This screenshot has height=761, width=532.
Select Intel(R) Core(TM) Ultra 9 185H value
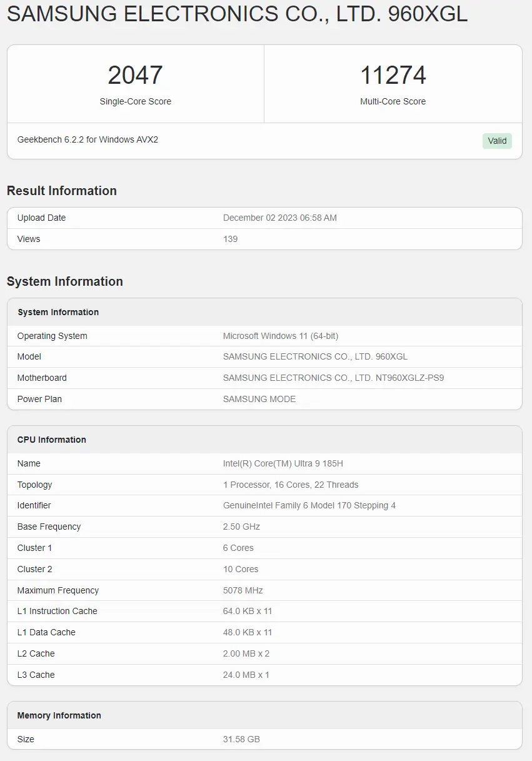click(283, 463)
